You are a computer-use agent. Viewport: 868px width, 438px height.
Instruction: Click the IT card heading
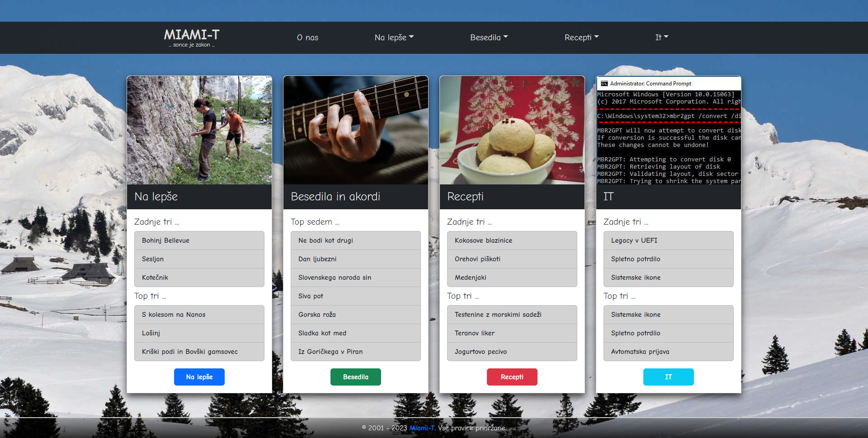point(609,197)
